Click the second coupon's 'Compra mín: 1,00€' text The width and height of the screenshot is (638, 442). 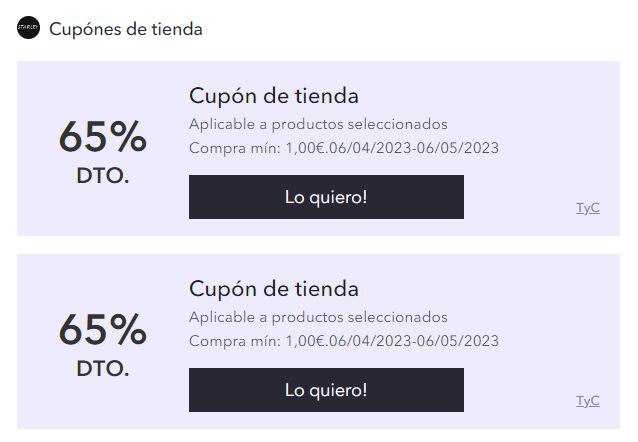pos(257,341)
